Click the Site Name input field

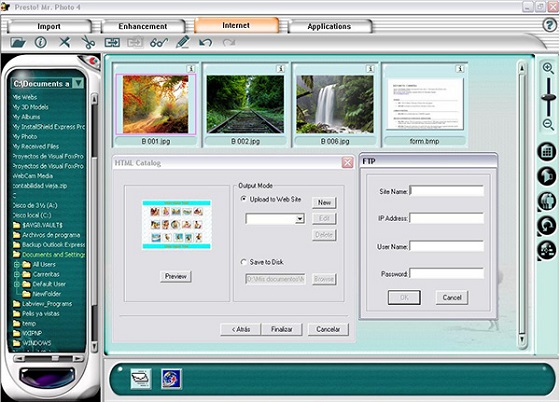pos(447,191)
